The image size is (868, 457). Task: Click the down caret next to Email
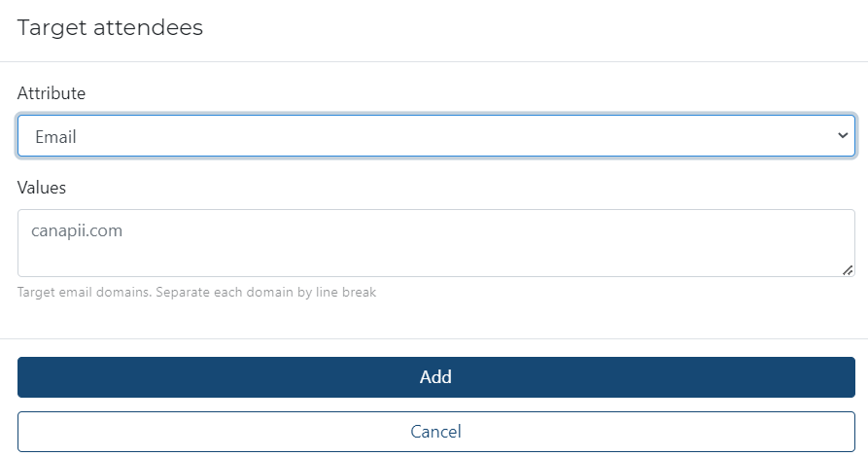[842, 136]
